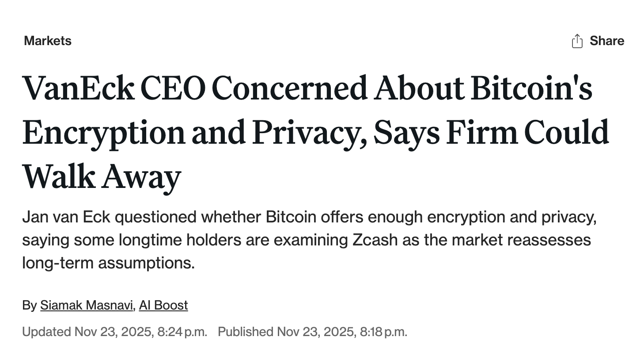Click "Says Firm Could" in the headline
The width and height of the screenshot is (644, 352).
point(491,132)
